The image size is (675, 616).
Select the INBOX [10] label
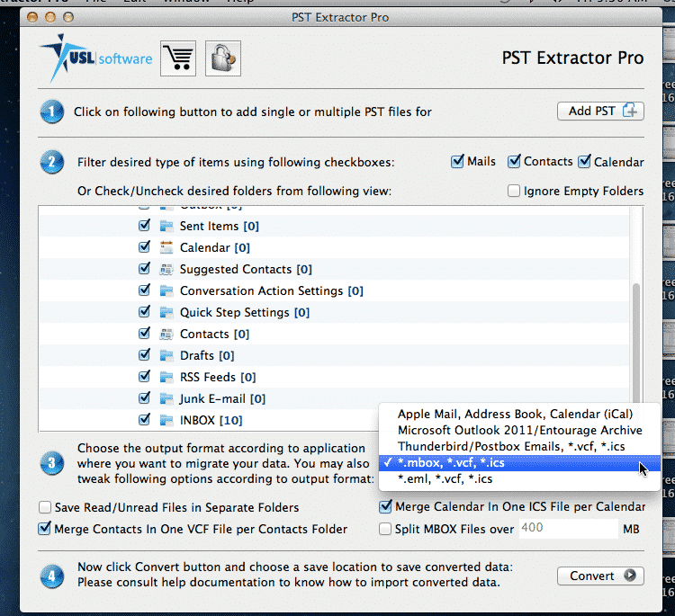[x=211, y=420]
